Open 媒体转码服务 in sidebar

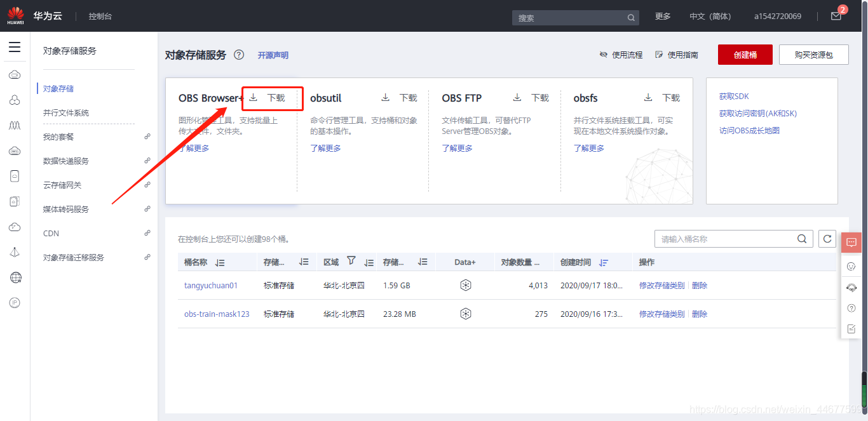tap(66, 209)
